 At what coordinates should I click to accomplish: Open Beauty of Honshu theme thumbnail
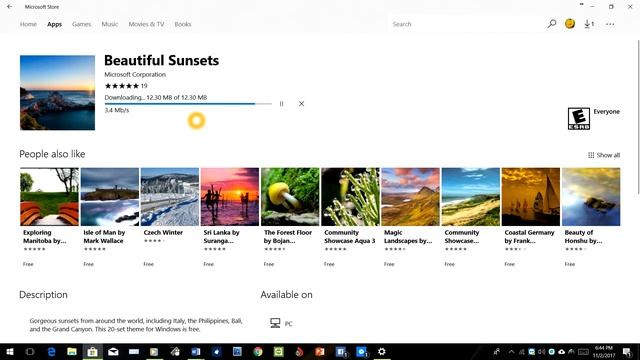tap(591, 197)
